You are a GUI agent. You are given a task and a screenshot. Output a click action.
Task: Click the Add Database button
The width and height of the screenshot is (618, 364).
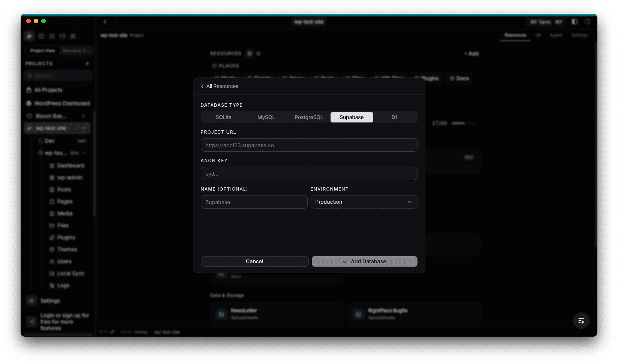tap(364, 261)
